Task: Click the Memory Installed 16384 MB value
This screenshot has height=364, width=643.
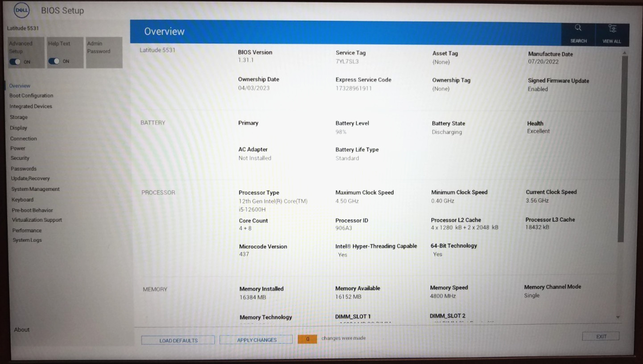Action: (252, 297)
